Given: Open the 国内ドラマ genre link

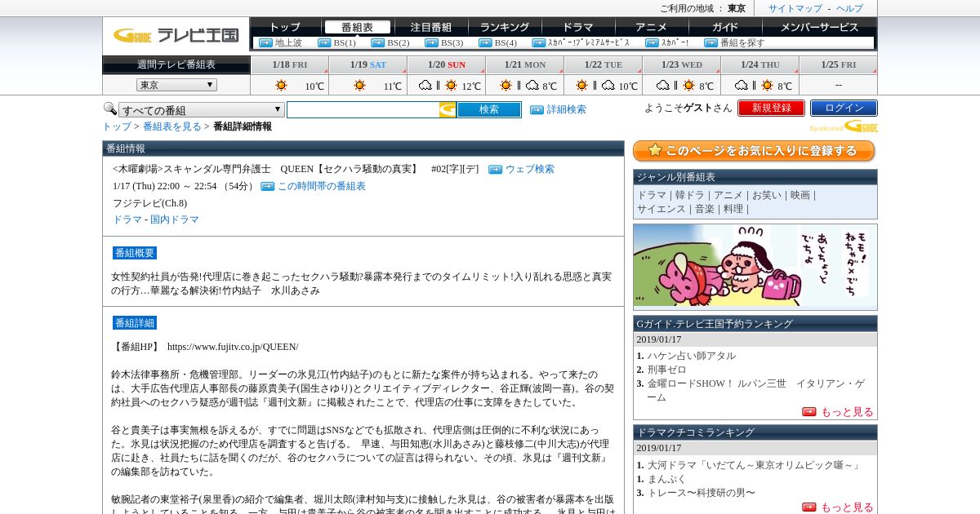Looking at the screenshot, I should 174,219.
